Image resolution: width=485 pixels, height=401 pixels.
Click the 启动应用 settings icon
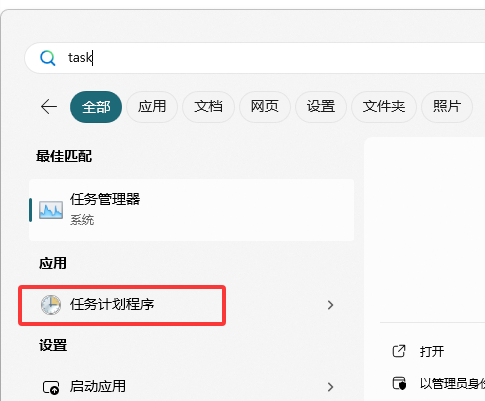pos(51,387)
